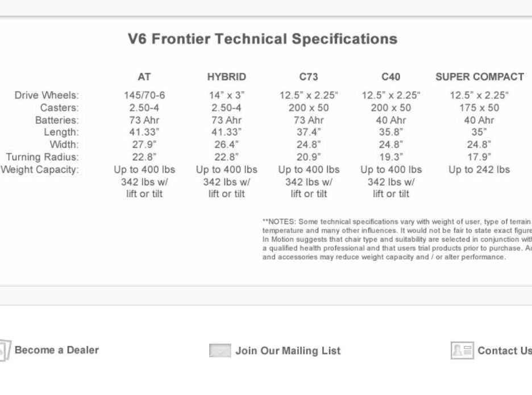Select the 175 x 50 casters value
Viewport: 532px width, 395px height.
pyautogui.click(x=479, y=107)
